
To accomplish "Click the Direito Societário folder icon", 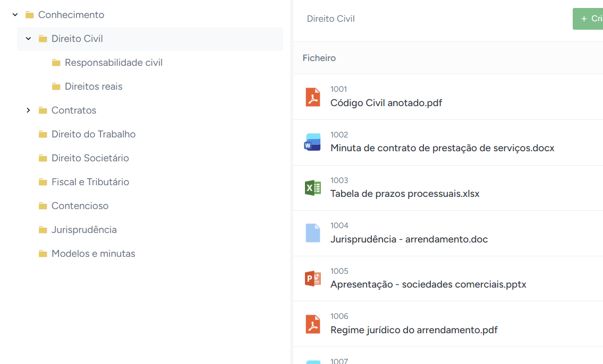I will coord(43,158).
